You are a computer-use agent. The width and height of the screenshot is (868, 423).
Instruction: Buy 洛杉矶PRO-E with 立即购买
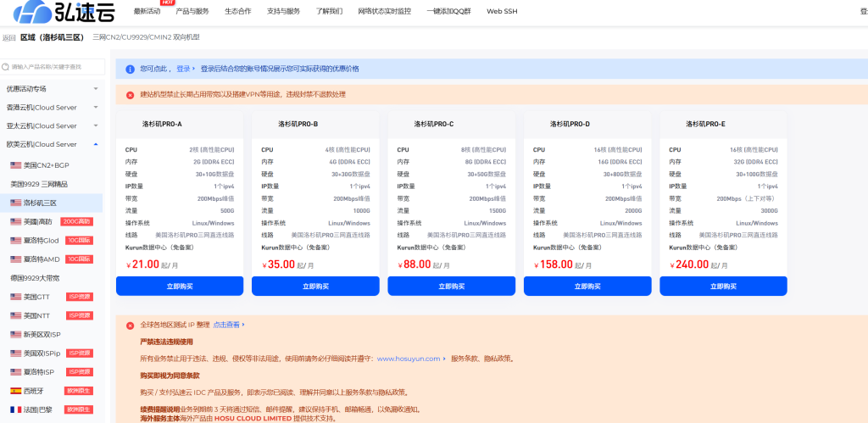(x=724, y=287)
